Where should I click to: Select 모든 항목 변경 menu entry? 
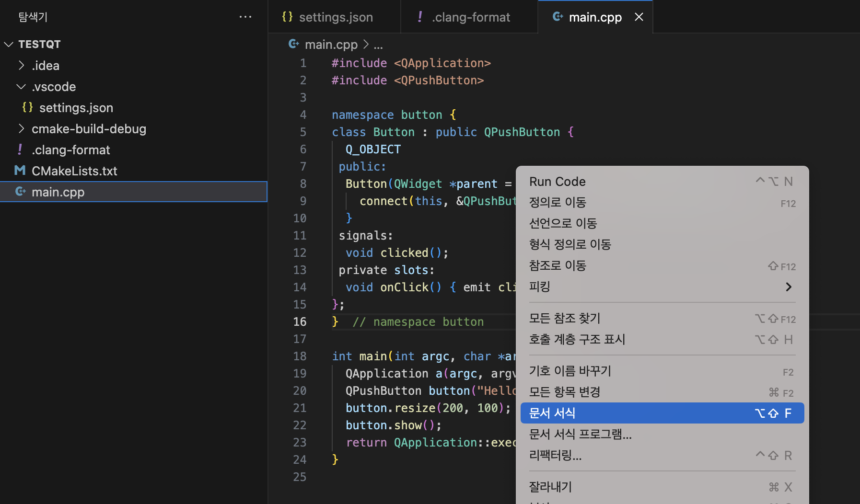coord(662,392)
